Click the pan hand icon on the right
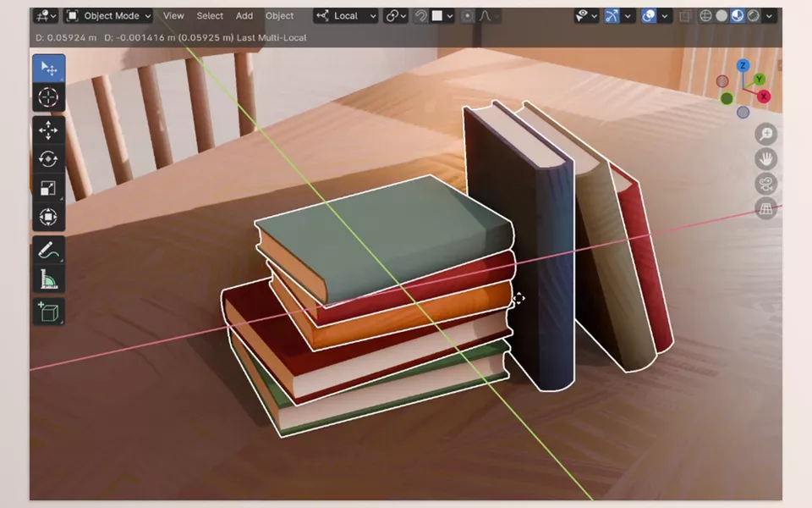The width and height of the screenshot is (812, 508). pos(765,159)
